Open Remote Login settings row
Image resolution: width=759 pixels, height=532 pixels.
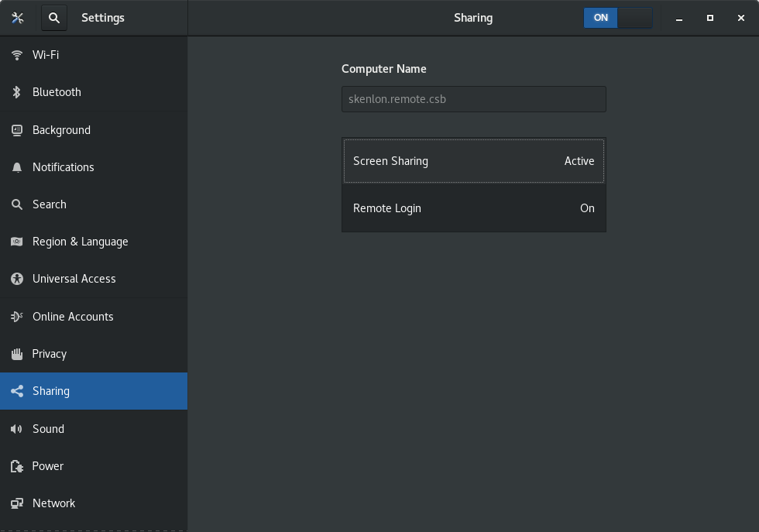[473, 208]
